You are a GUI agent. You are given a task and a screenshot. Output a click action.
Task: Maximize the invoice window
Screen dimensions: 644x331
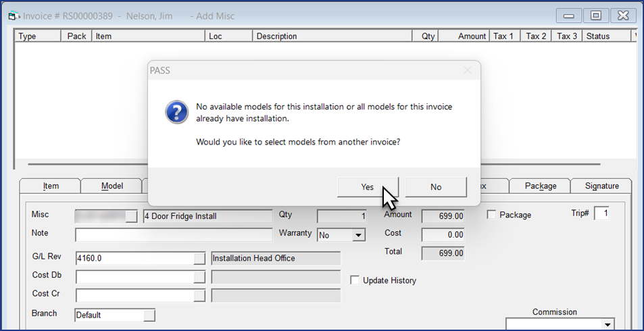pyautogui.click(x=595, y=16)
